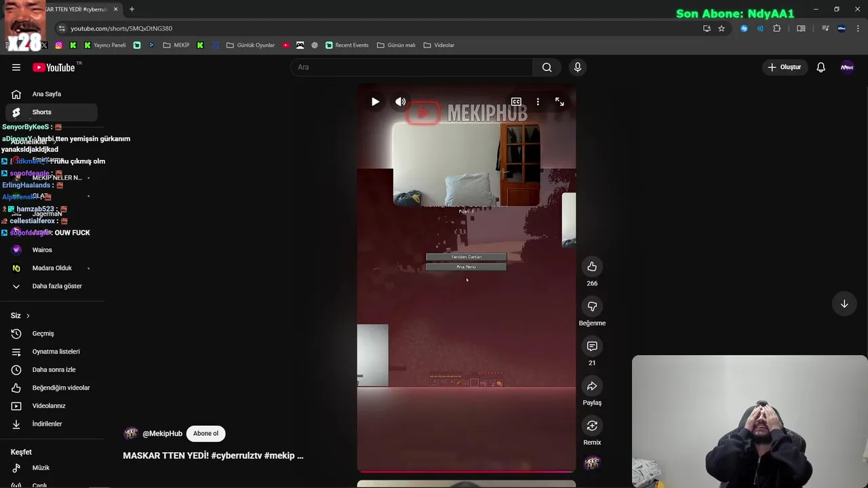
Task: Open the Shazam browser extension
Action: coord(744,28)
